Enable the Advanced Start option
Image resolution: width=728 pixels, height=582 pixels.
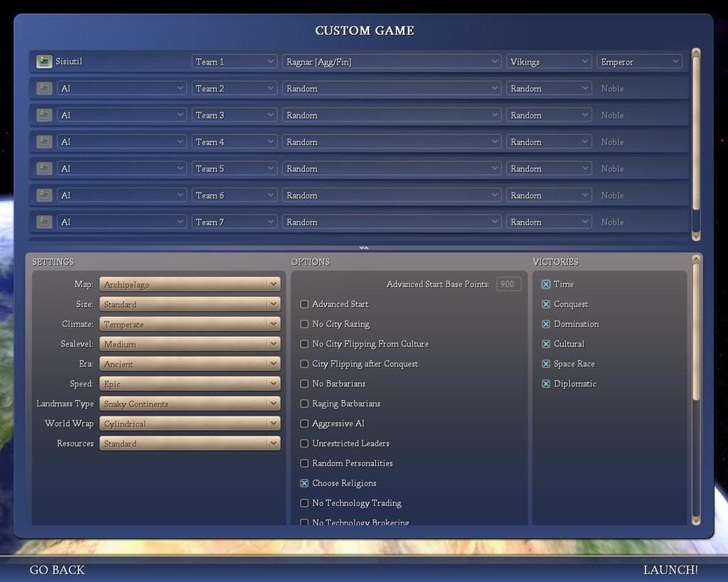click(x=304, y=304)
